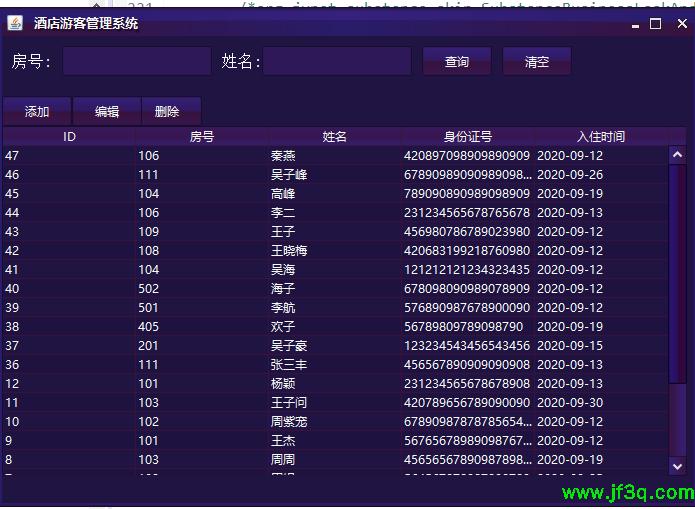
Task: Click the 房号 column header
Action: point(202,137)
